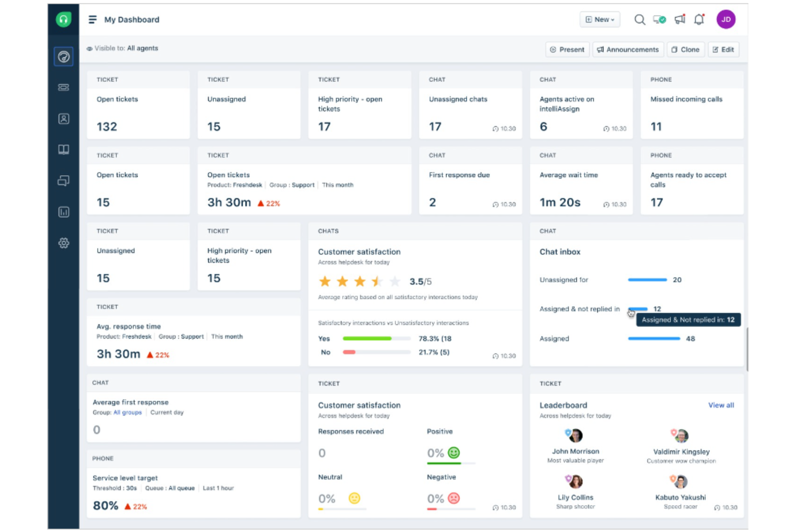Open the Dashboard speedometer icon in sidebar
Viewport: 798px width, 532px height.
[x=63, y=57]
